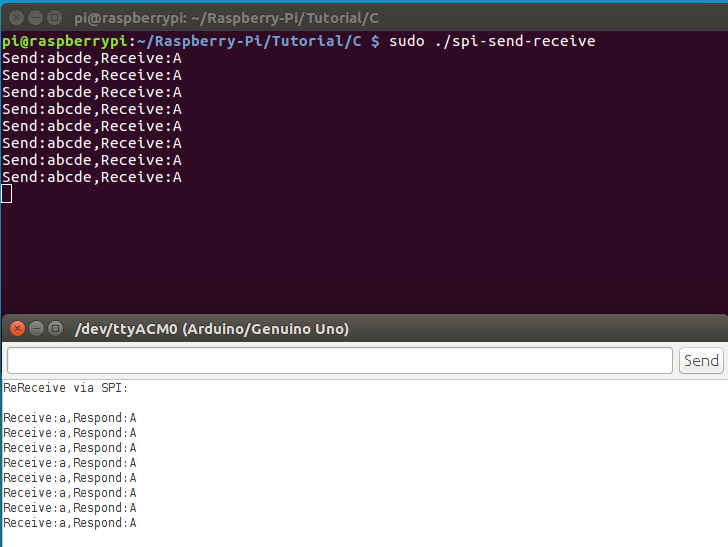Click the /dev/ttyACM0 (Arduino/Genuino Uno) title bar
Screen dimensions: 728x547
(x=212, y=329)
